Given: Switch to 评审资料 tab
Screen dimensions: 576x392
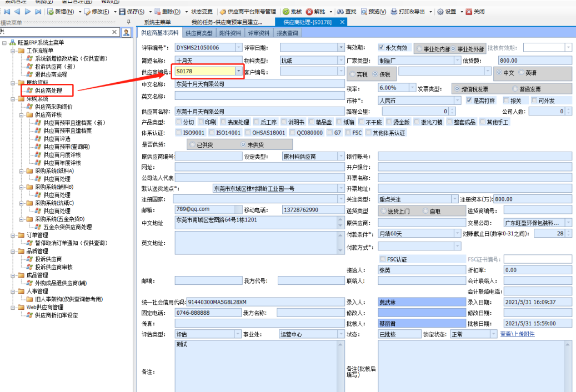Looking at the screenshot, I should coord(259,33).
